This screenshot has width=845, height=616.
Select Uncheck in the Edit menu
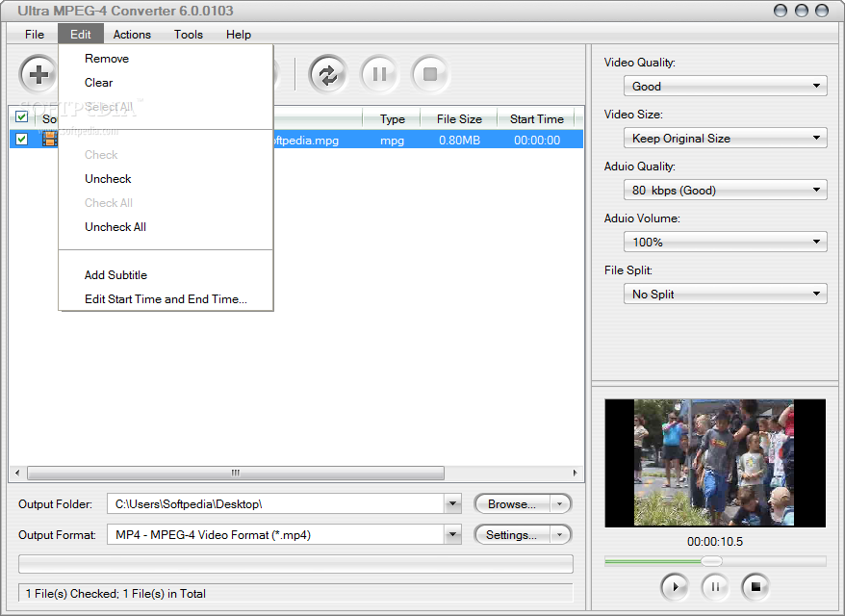coord(166,178)
